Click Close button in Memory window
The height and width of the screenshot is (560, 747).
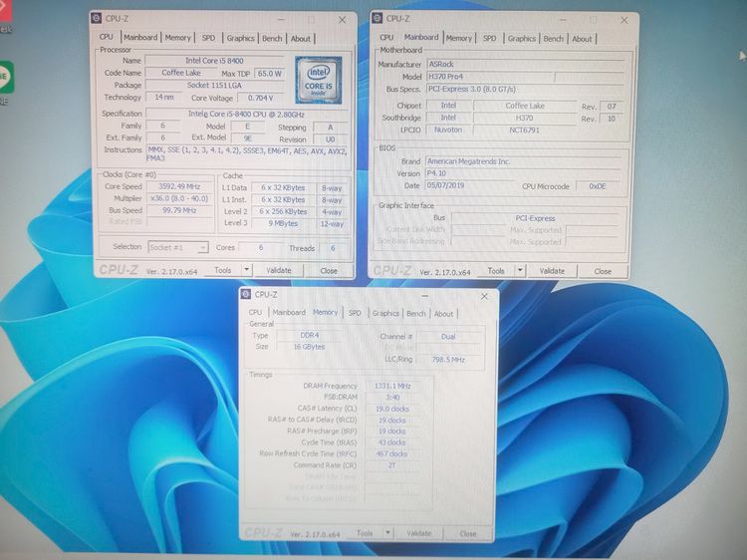point(467,534)
